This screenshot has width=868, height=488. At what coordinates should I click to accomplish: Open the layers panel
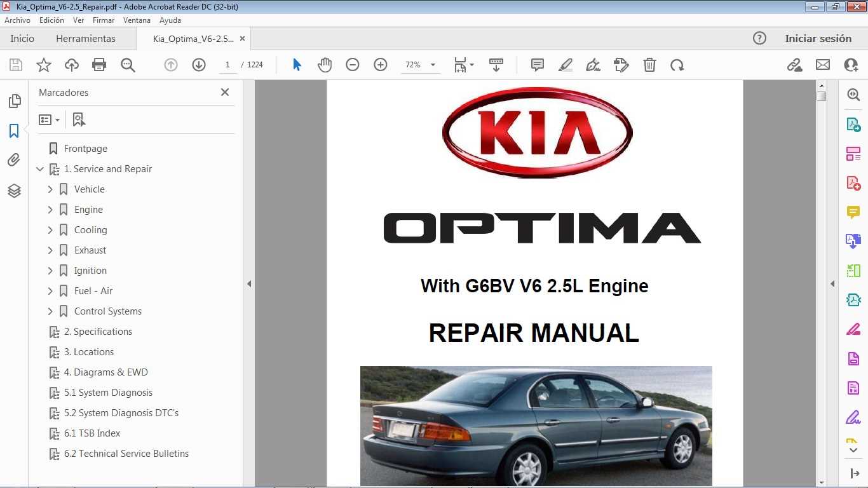tap(14, 191)
